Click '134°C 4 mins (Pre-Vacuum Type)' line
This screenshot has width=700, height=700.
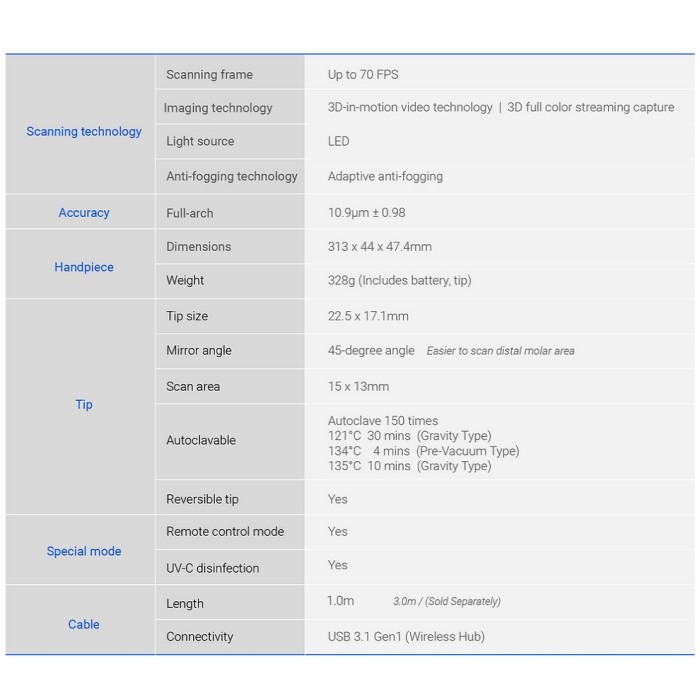click(424, 451)
